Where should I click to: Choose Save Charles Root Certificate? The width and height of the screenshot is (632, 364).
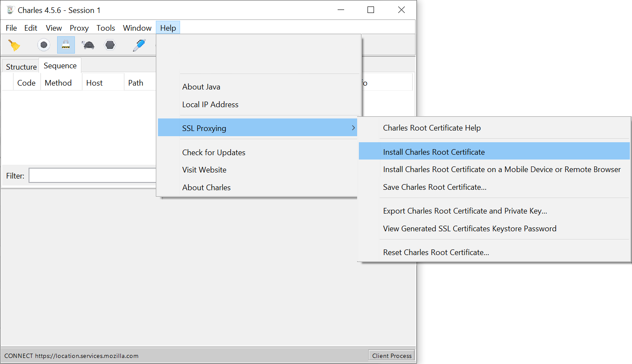tap(435, 187)
